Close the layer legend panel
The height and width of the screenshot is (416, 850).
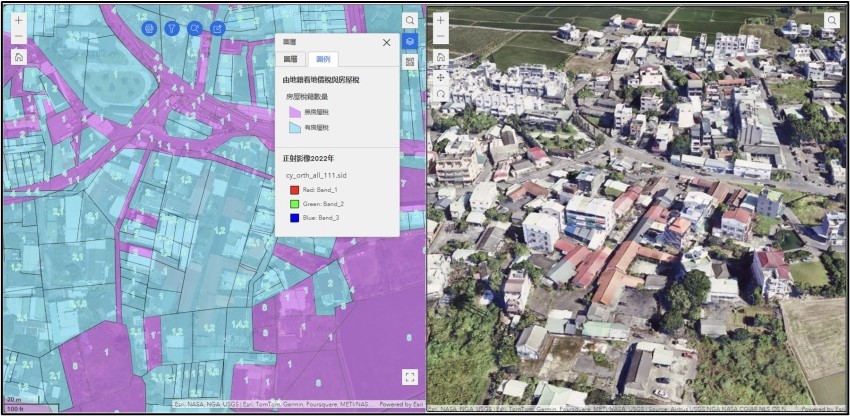tap(387, 43)
